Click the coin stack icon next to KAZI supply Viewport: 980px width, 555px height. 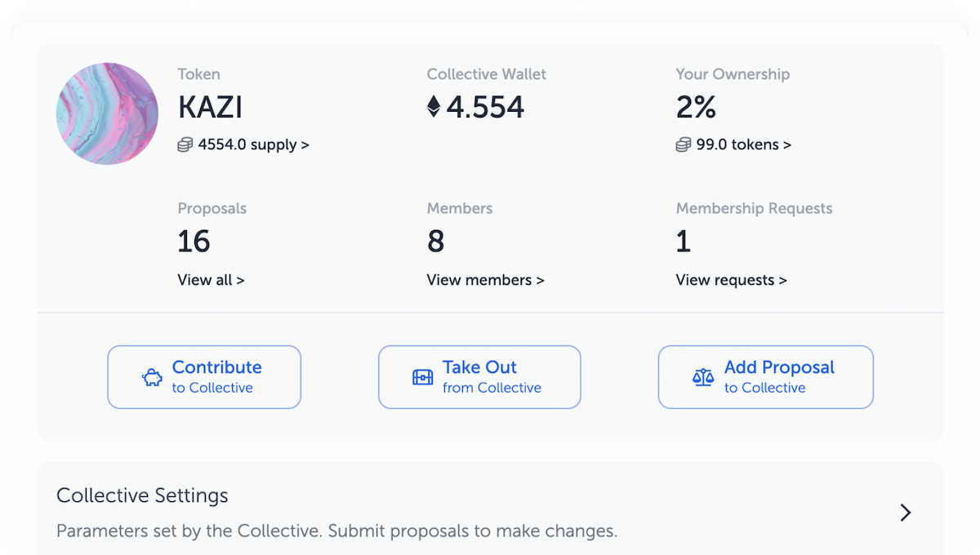[x=184, y=144]
